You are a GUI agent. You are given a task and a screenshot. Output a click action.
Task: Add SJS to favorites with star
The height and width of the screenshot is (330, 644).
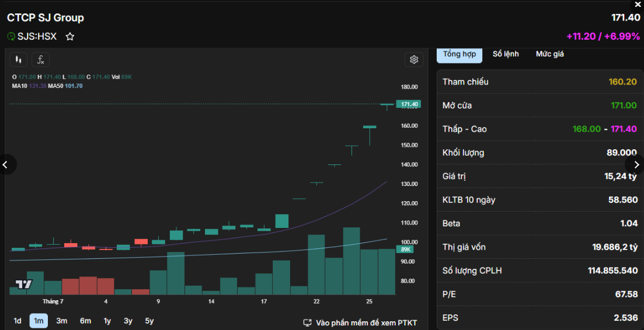pyautogui.click(x=70, y=37)
